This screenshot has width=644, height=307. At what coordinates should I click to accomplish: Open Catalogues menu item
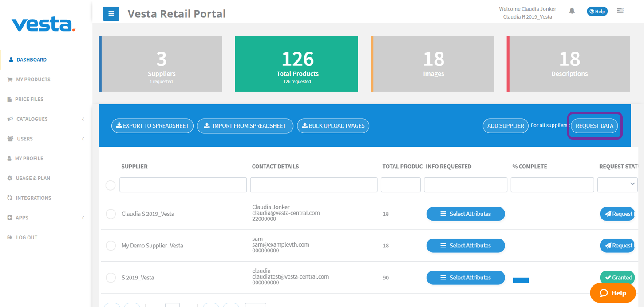(32, 119)
